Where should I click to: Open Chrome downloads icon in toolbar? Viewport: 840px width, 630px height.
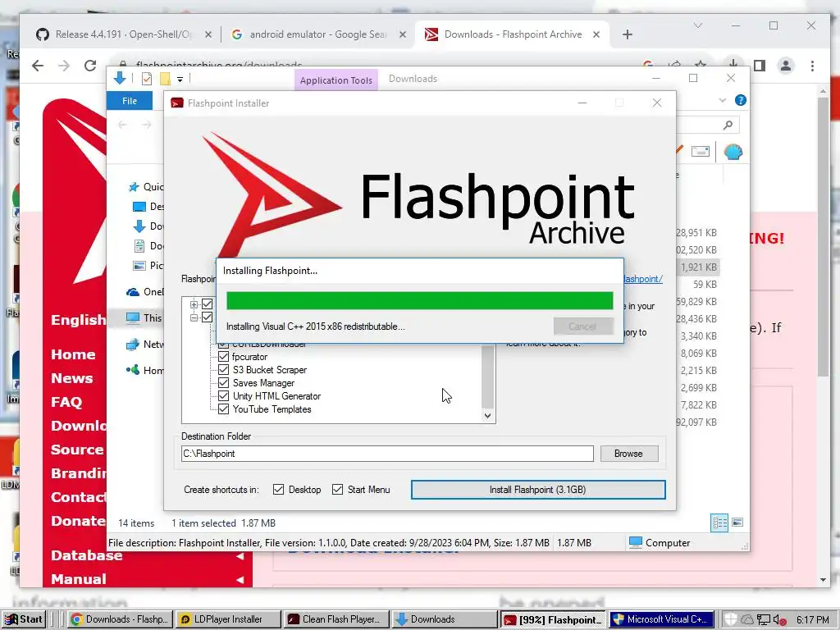733,64
